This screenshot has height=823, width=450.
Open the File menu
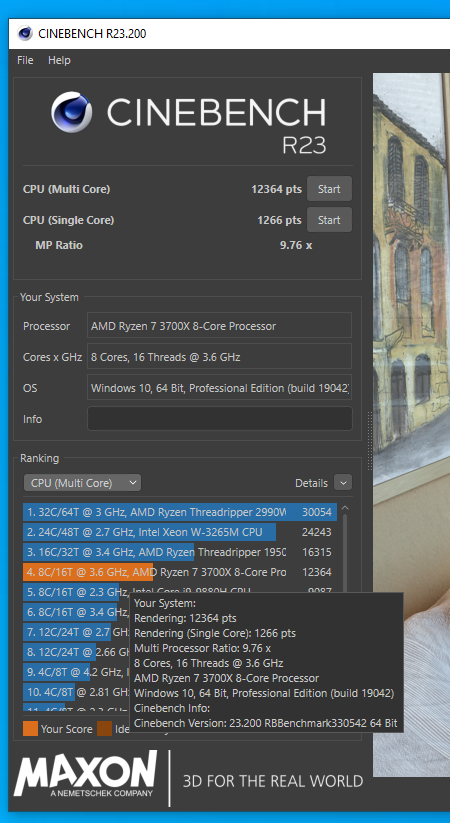(x=25, y=60)
